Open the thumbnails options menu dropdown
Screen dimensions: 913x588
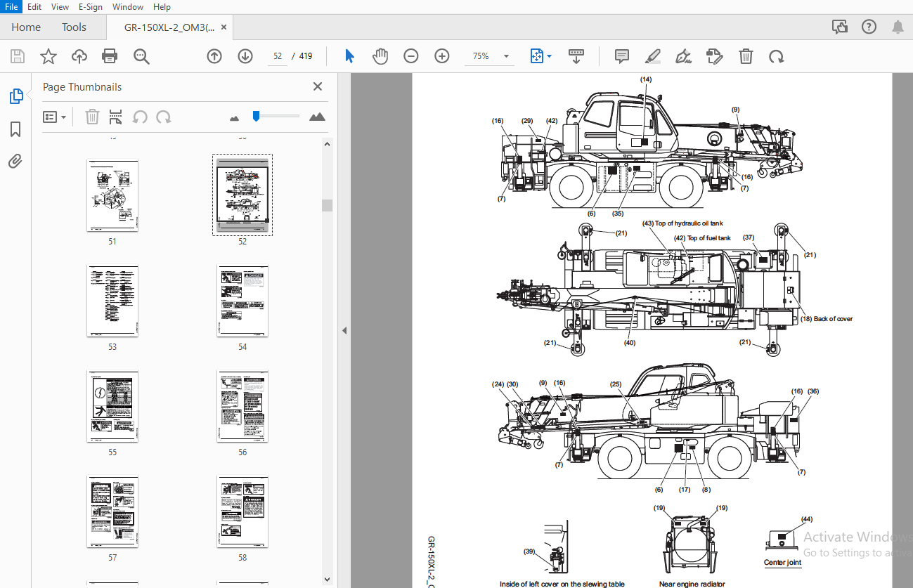click(55, 117)
